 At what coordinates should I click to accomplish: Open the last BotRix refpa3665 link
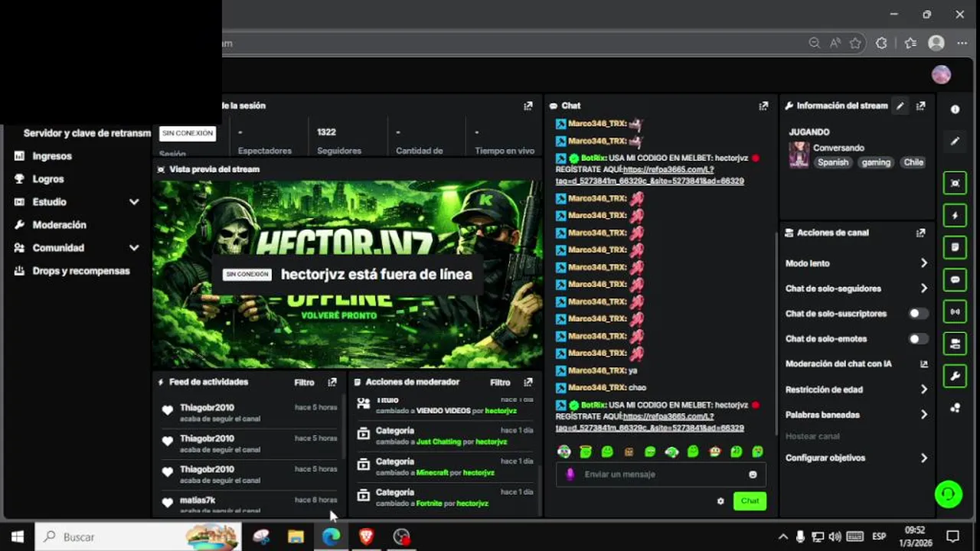(x=649, y=422)
